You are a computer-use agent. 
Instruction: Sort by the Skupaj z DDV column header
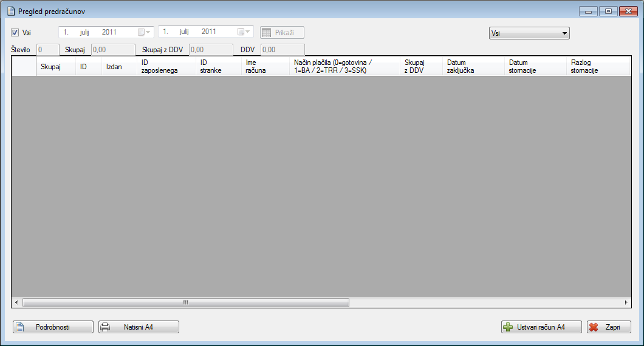pyautogui.click(x=422, y=67)
